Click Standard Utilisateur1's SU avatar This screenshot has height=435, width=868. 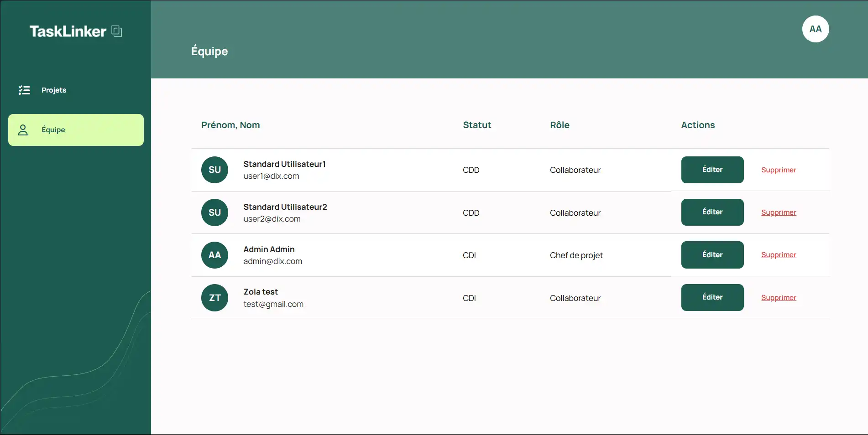tap(214, 170)
